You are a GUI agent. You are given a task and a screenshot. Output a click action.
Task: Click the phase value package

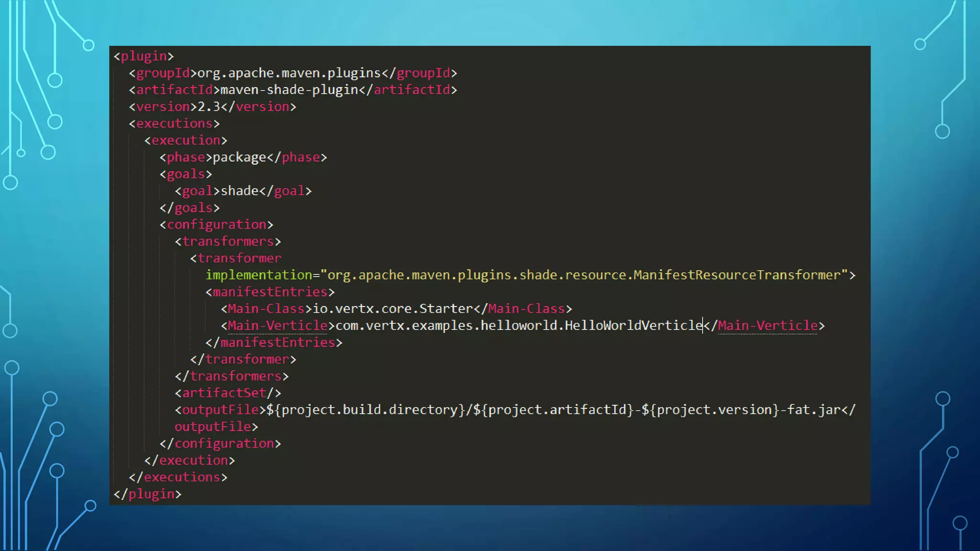pos(239,157)
